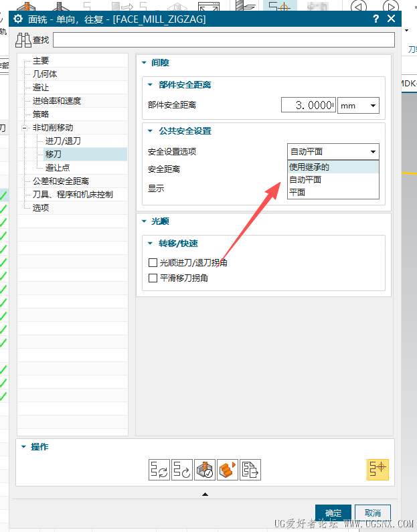Click highlighted tool path icon in background toolbar
The image size is (417, 532).
[280, 6]
